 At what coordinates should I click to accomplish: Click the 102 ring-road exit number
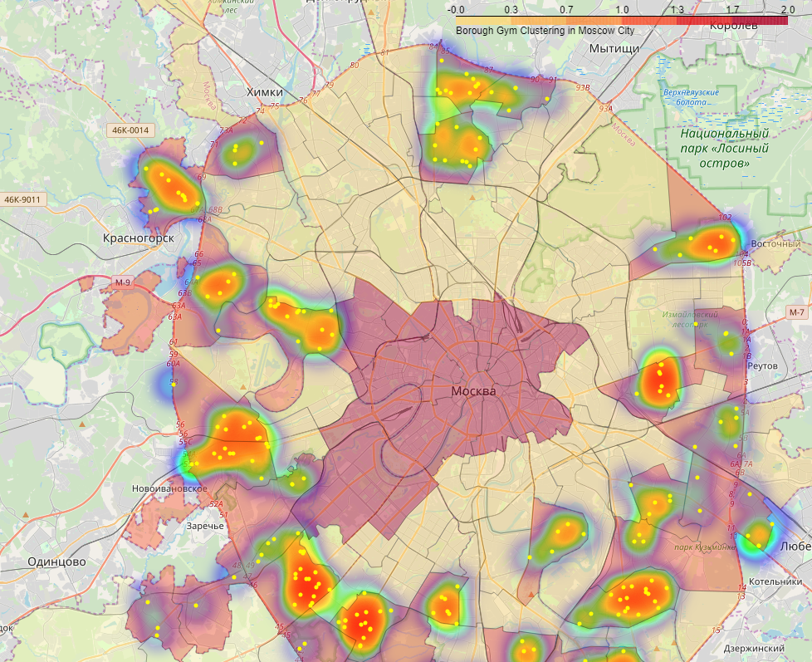(726, 217)
